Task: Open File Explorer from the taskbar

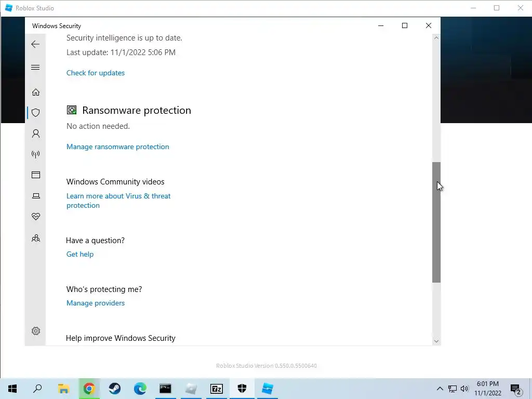Action: 63,389
